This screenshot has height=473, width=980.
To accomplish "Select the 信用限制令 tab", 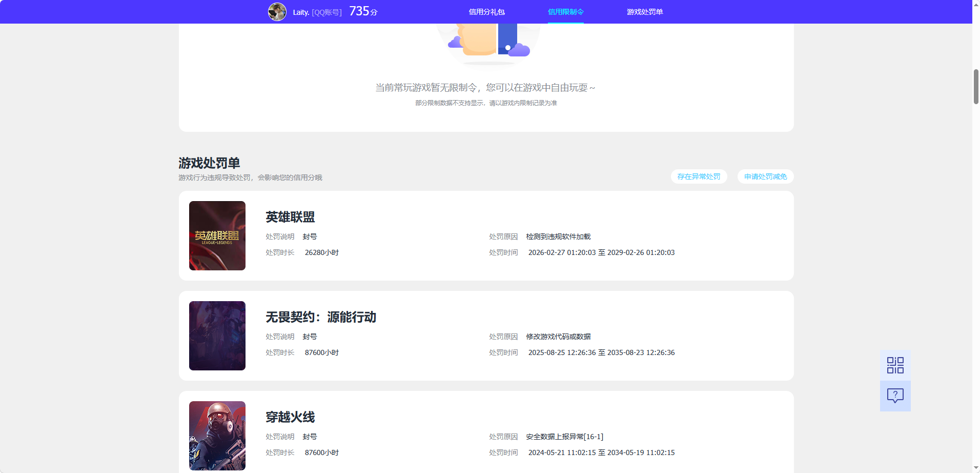I will click(x=566, y=12).
